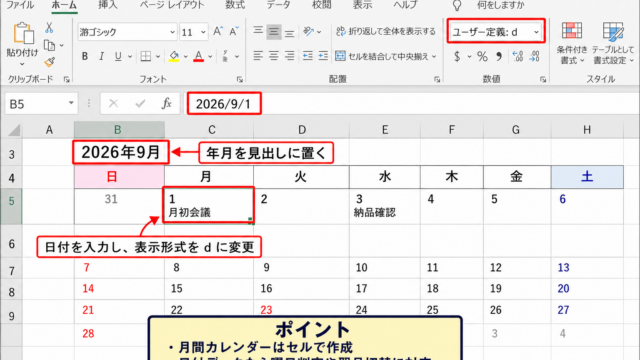Select the cell containing 納品確認
The height and width of the screenshot is (360, 640).
[x=384, y=206]
